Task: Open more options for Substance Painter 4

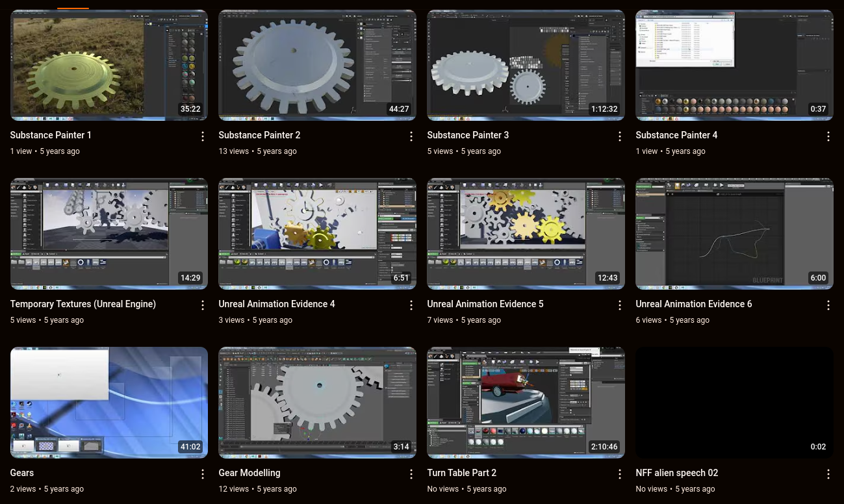Action: 828,136
